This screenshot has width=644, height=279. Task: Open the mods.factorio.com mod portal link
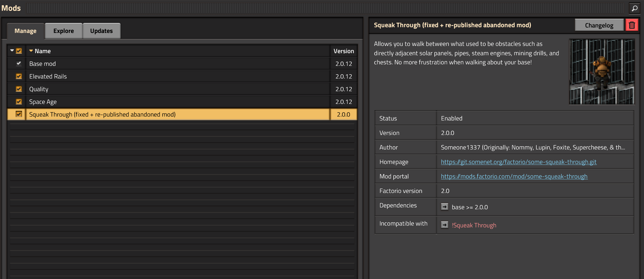tap(514, 176)
